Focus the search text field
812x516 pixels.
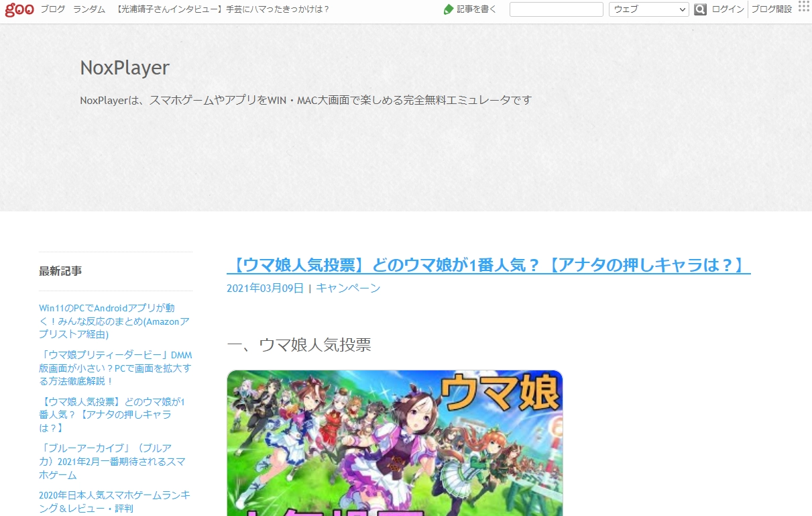556,9
